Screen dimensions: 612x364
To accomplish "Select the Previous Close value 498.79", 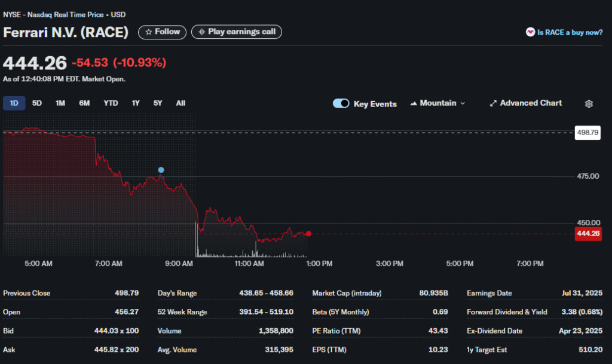I will tap(127, 293).
